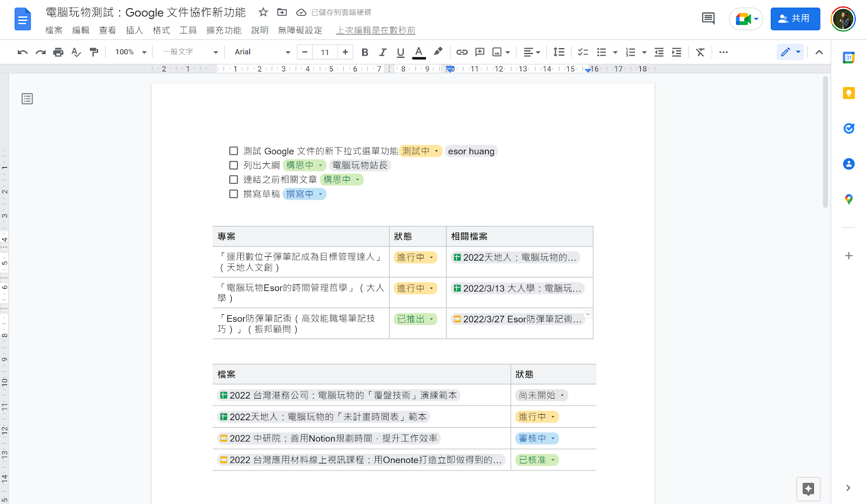Click the Redo icon in toolbar

(41, 52)
